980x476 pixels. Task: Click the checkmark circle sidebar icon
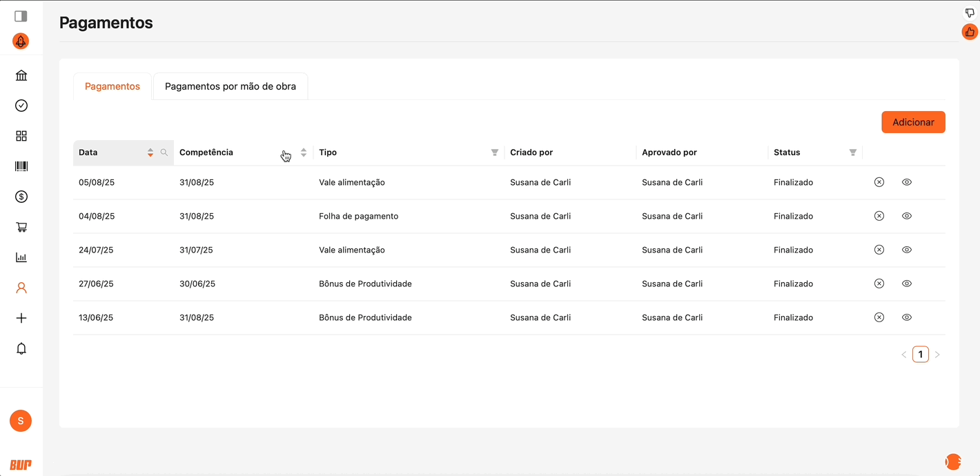click(x=21, y=106)
